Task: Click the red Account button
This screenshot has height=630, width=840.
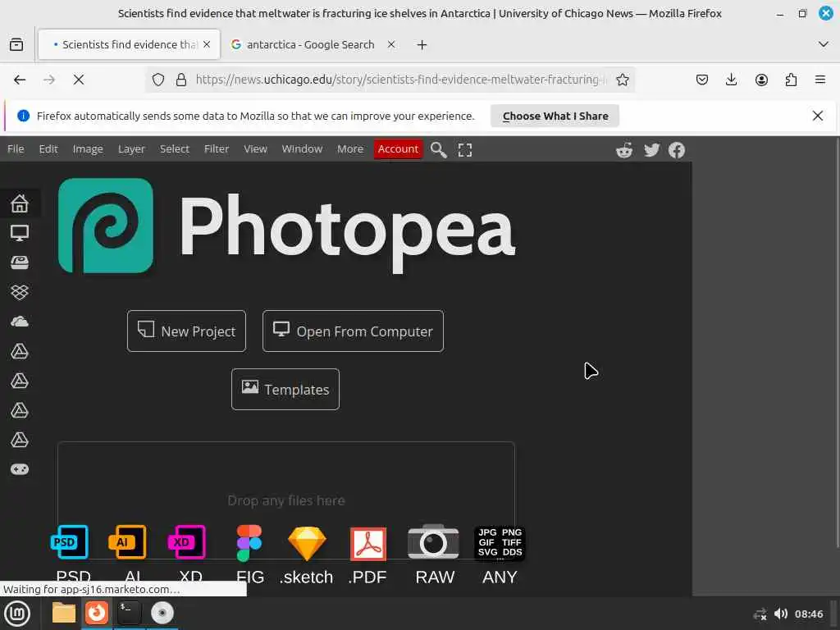Action: coord(398,149)
